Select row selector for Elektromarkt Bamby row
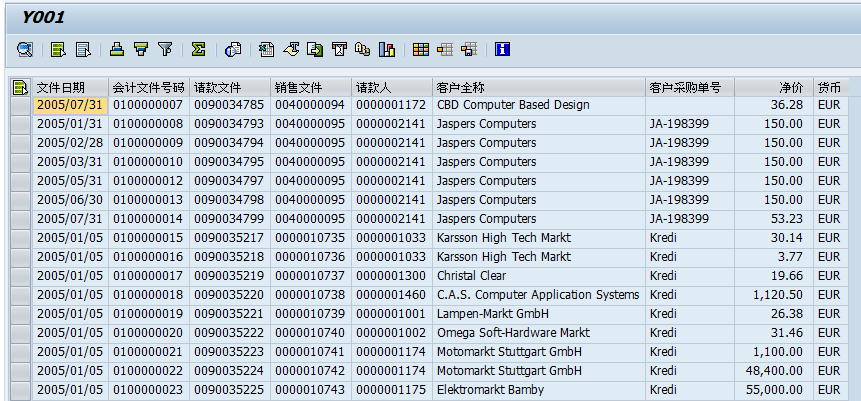Screen dimensions: 861x401 21,391
